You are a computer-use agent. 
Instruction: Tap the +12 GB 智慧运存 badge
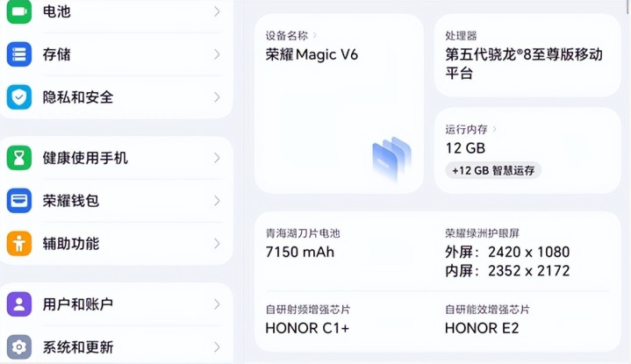(x=493, y=170)
